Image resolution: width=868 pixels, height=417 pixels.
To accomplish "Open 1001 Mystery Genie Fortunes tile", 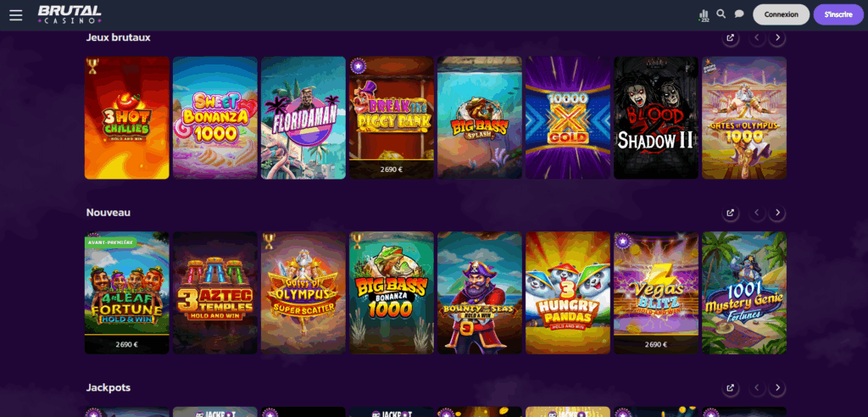I will (744, 293).
